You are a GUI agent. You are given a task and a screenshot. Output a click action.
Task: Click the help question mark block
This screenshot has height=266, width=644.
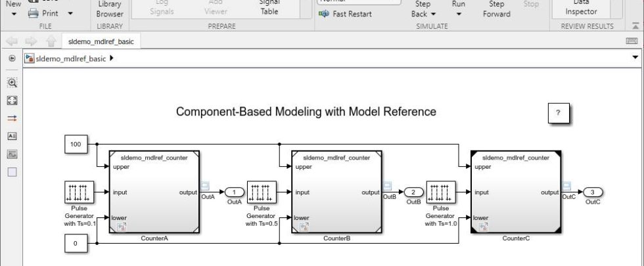(x=558, y=113)
